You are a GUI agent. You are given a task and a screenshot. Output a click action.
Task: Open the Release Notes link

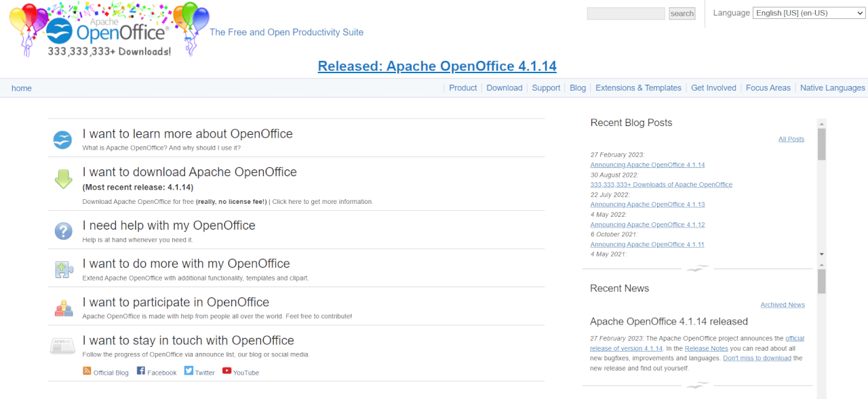[706, 348]
